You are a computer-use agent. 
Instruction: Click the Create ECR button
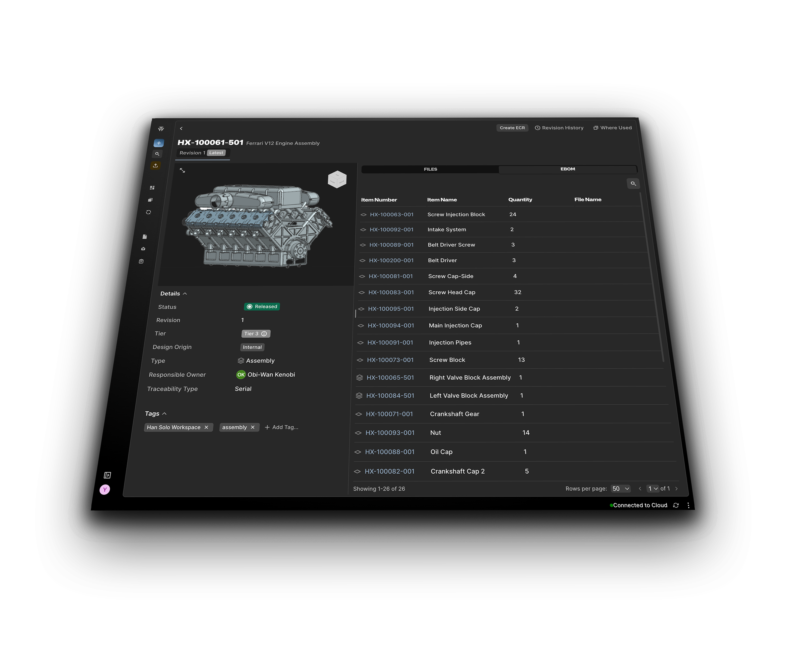[512, 128]
